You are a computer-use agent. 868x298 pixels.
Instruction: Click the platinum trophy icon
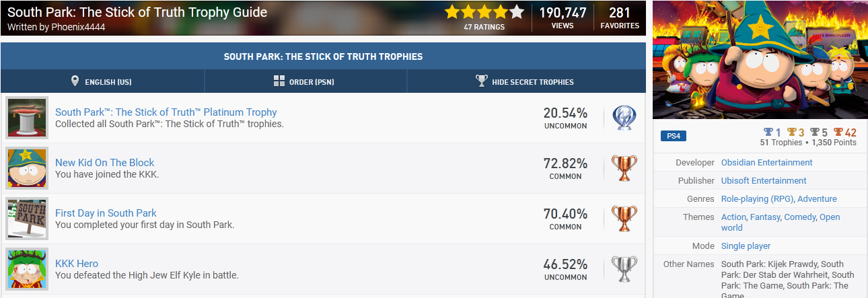pyautogui.click(x=624, y=118)
